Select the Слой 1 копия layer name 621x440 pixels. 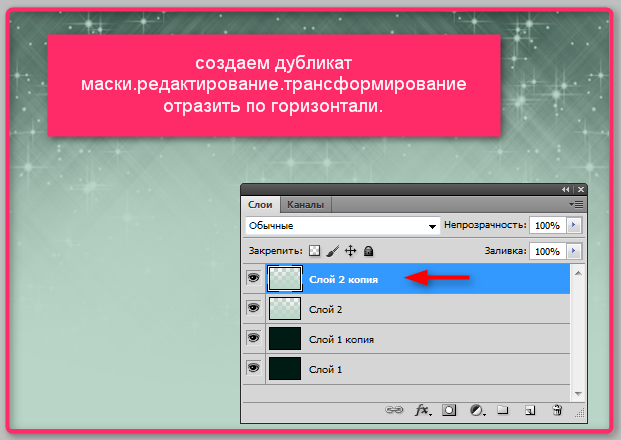(x=341, y=340)
